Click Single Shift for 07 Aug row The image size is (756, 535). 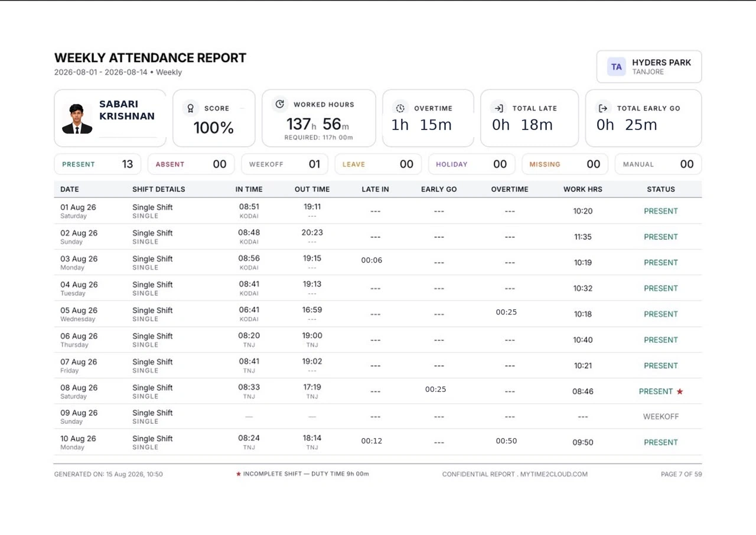[x=152, y=362]
